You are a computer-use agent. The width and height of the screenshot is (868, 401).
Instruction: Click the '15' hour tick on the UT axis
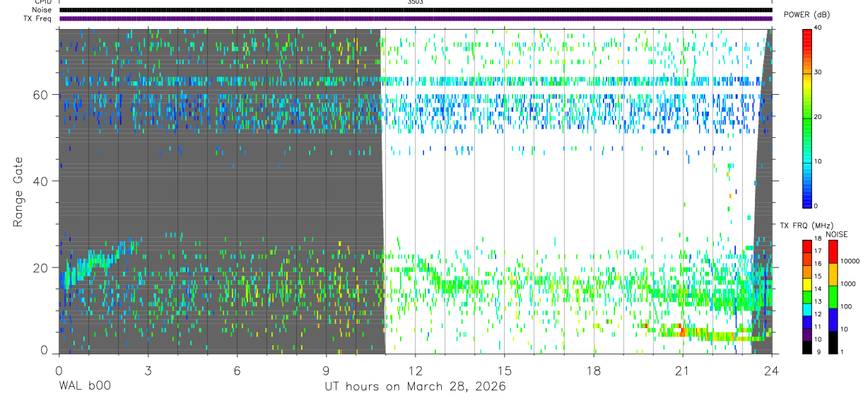coord(504,370)
